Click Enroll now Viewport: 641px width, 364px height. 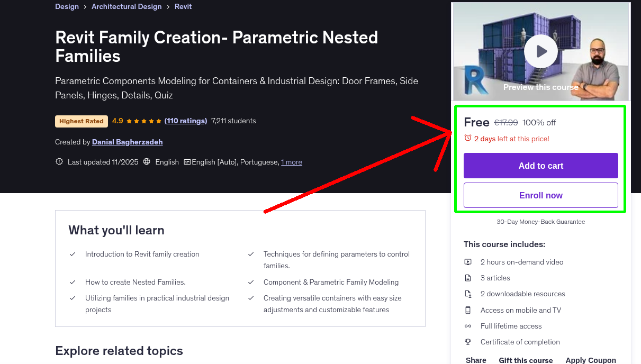pyautogui.click(x=540, y=195)
